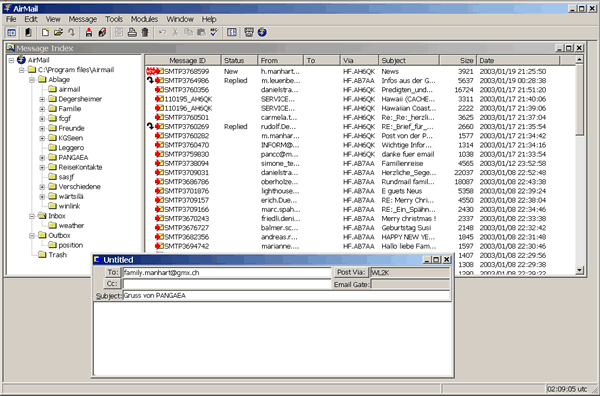Sort by the Date column header
The height and width of the screenshot is (396, 600).
(x=518, y=60)
